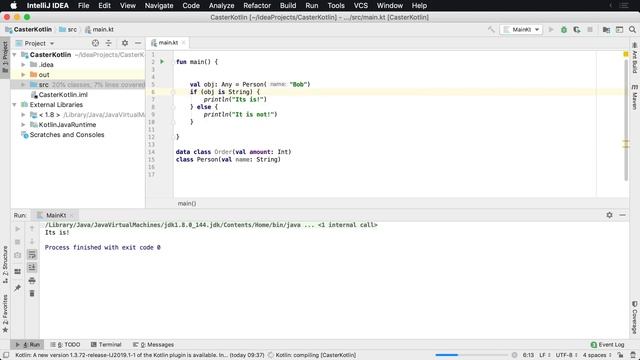
Task: Open Project Structure toolbar icon
Action: pyautogui.click(x=606, y=29)
